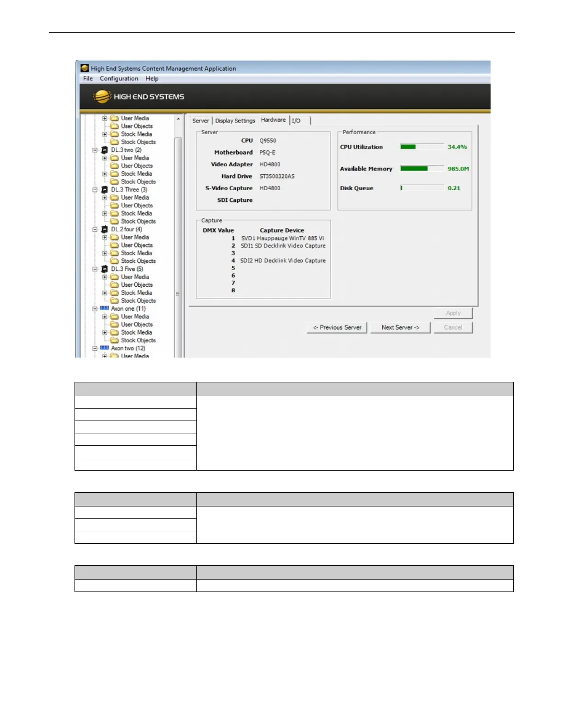Click the Hard Drive value ST3500320AS

click(x=277, y=176)
